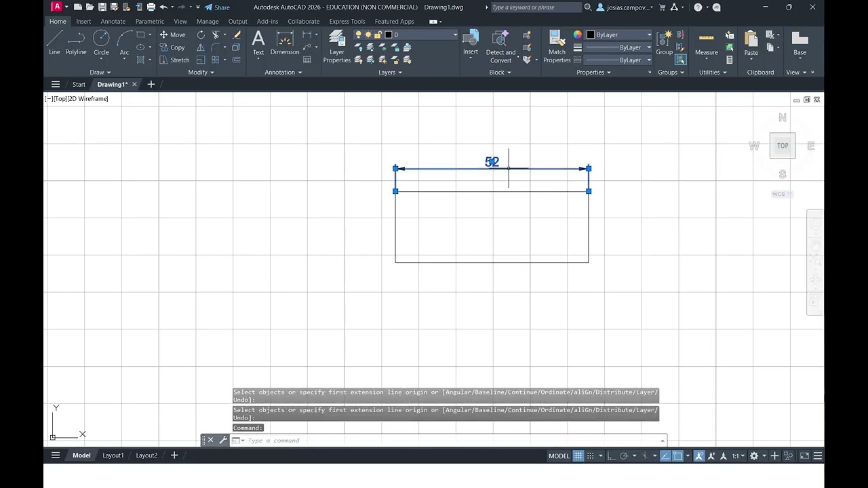
Task: Click the keyword search box
Action: coord(535,7)
